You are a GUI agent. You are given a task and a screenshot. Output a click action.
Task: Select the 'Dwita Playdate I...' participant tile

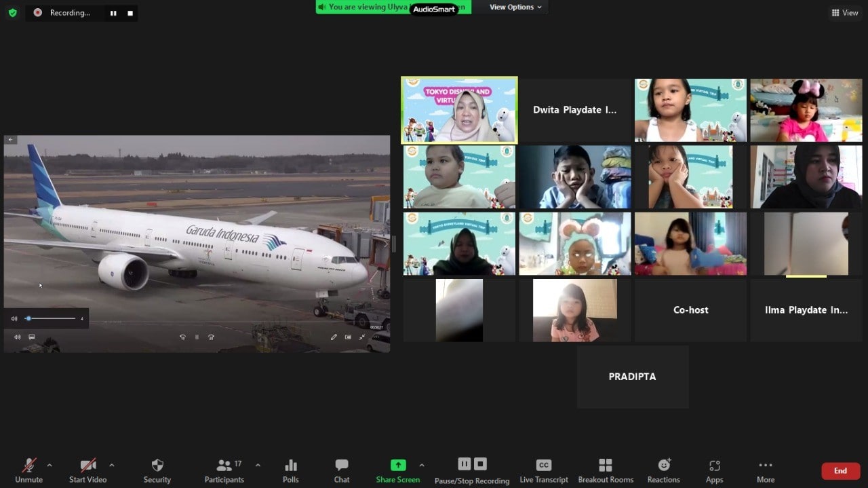pos(574,110)
